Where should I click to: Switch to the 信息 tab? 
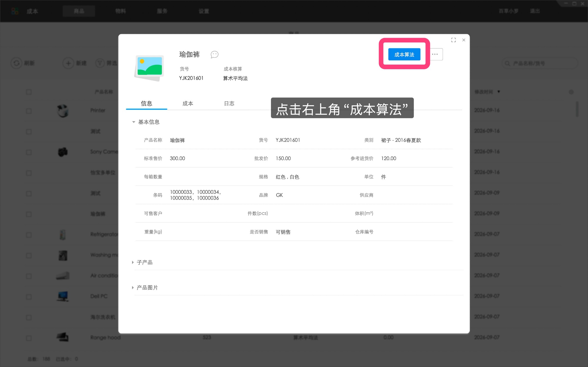click(146, 103)
